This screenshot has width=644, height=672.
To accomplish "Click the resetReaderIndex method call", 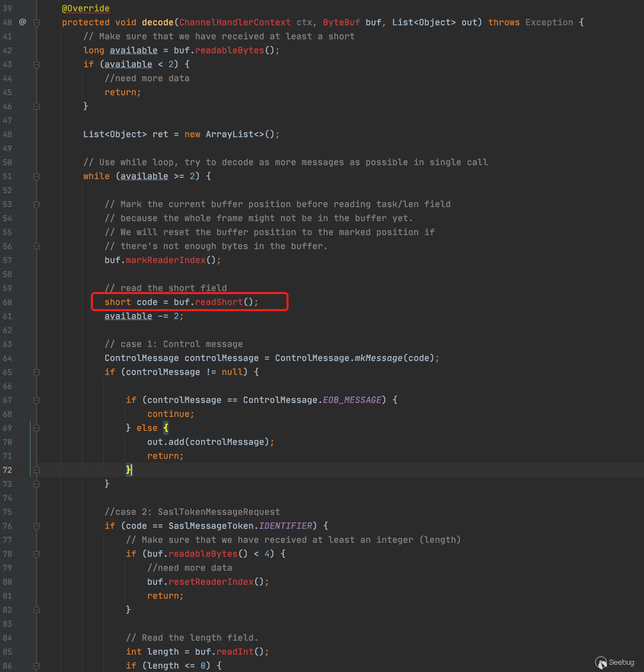I will (211, 582).
